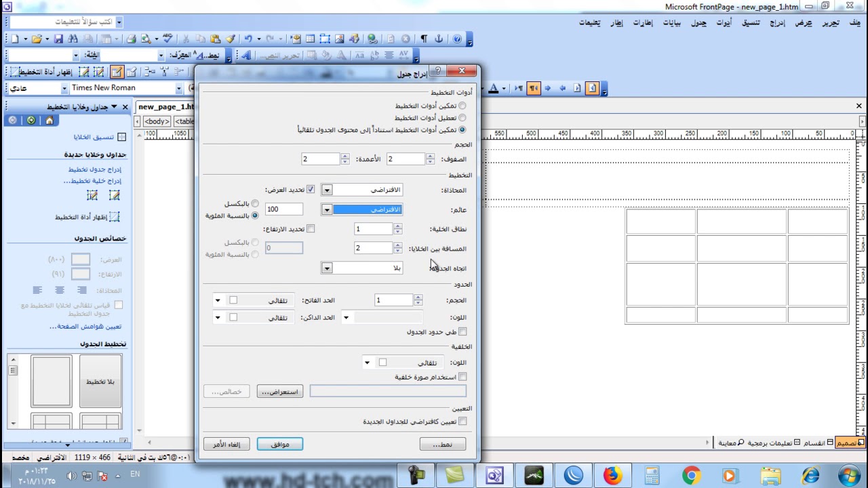Open the 'تنسيق' menu
Screen dimensions: 868x488
pyautogui.click(x=750, y=22)
